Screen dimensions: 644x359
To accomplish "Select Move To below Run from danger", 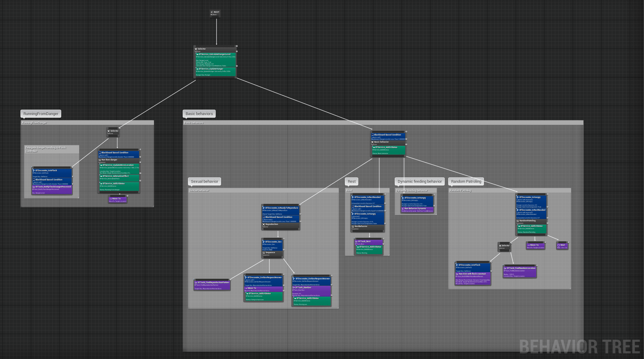I will 118,200.
